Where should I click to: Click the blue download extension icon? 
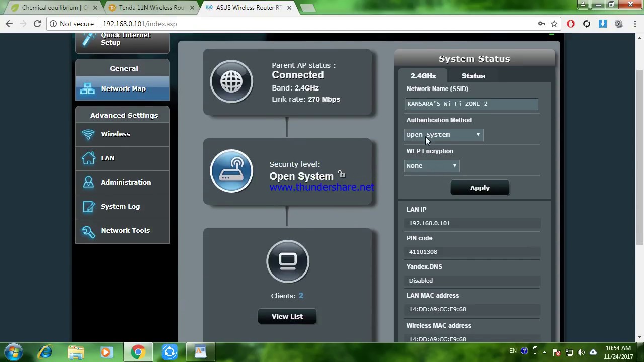[603, 24]
